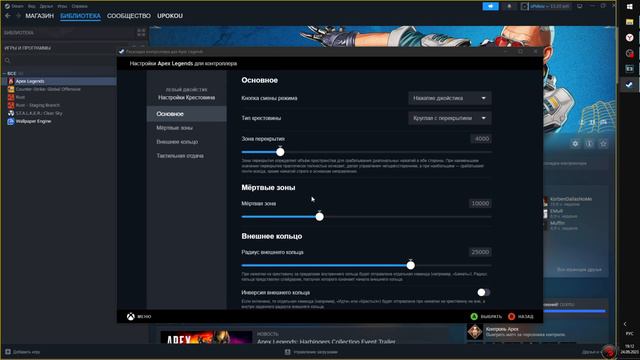Select S.T.A.L.K.E.R.: Clear Sky in library
Image resolution: width=640 pixels, height=360 pixels.
tap(39, 113)
